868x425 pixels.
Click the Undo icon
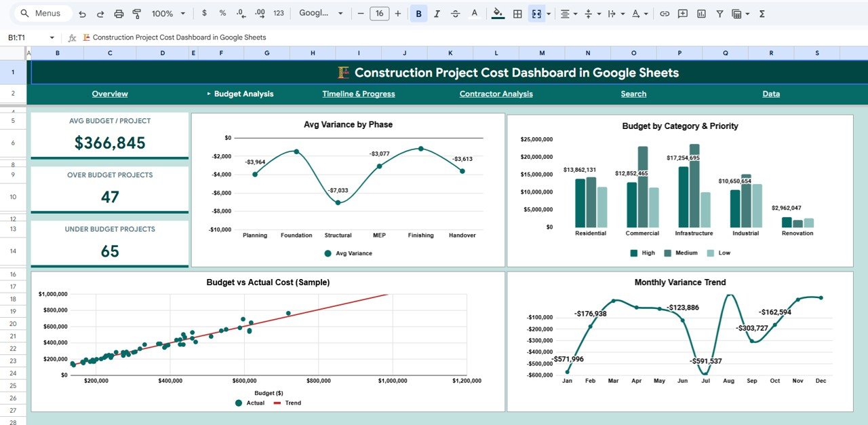(x=81, y=13)
